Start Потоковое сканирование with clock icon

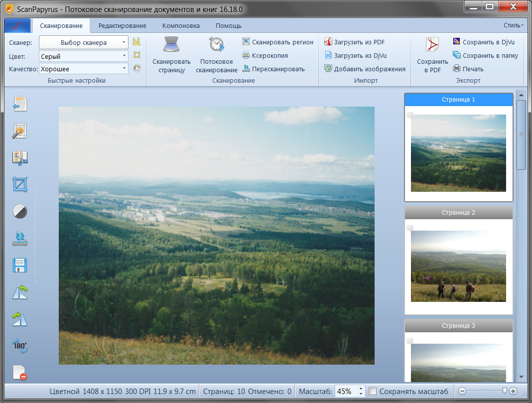[217, 44]
